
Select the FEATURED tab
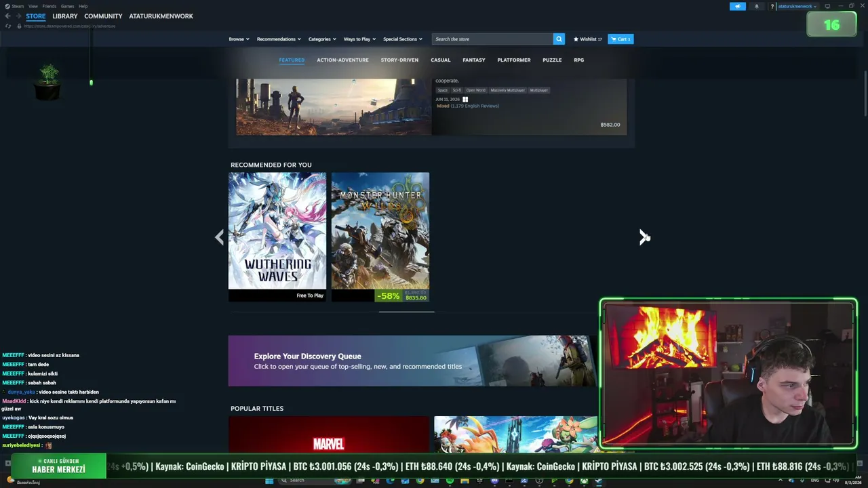click(292, 60)
